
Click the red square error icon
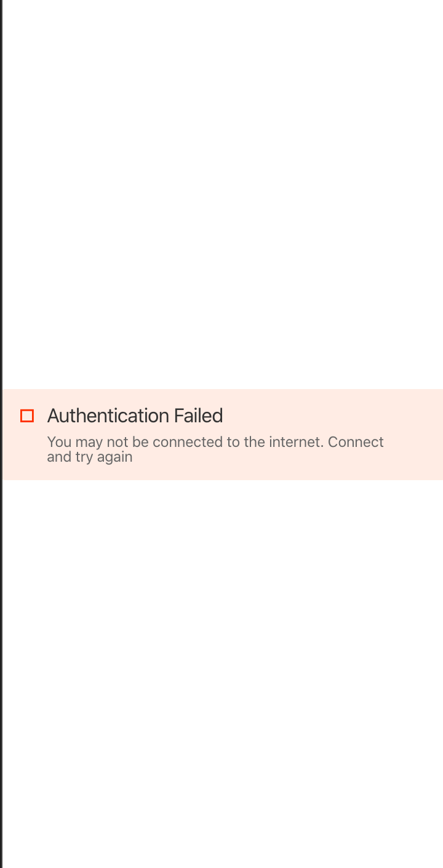(27, 416)
